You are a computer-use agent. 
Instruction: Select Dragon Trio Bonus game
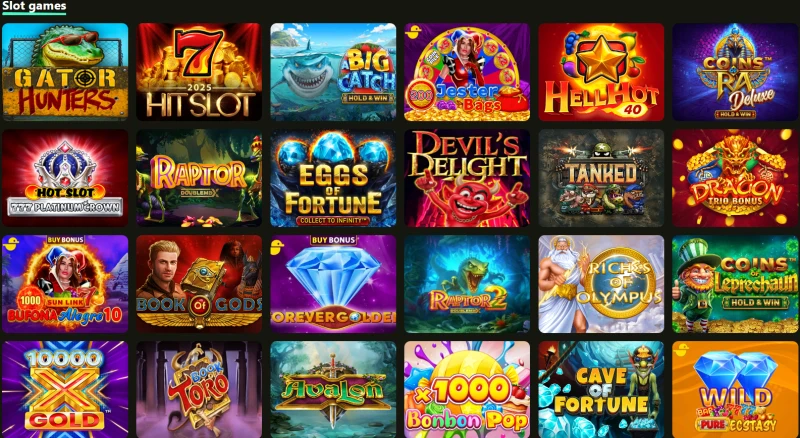click(x=735, y=178)
